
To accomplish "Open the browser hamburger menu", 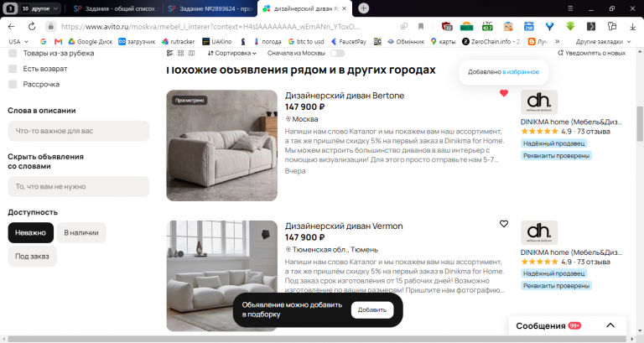I will coord(570,8).
